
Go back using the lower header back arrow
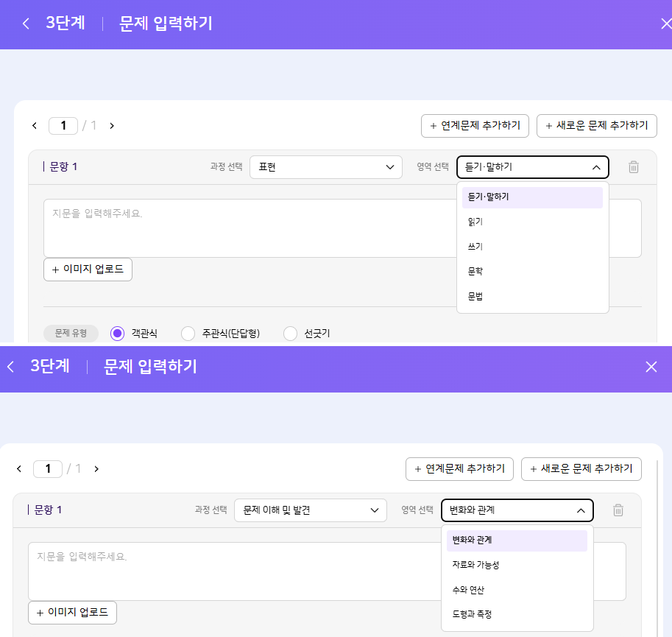(11, 367)
